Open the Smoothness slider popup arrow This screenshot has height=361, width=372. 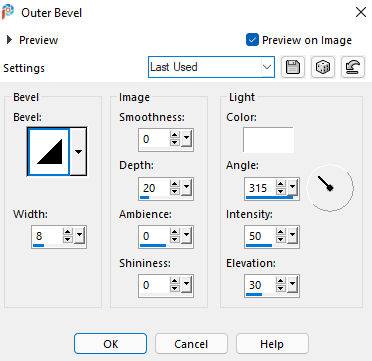pyautogui.click(x=186, y=139)
